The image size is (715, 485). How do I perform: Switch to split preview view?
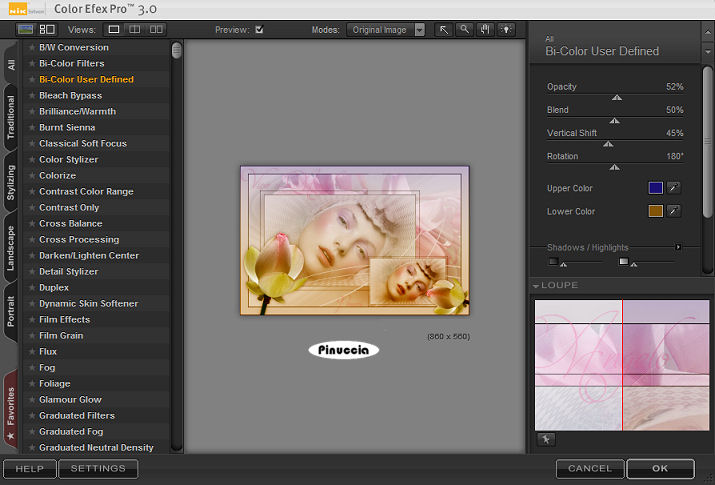(135, 30)
